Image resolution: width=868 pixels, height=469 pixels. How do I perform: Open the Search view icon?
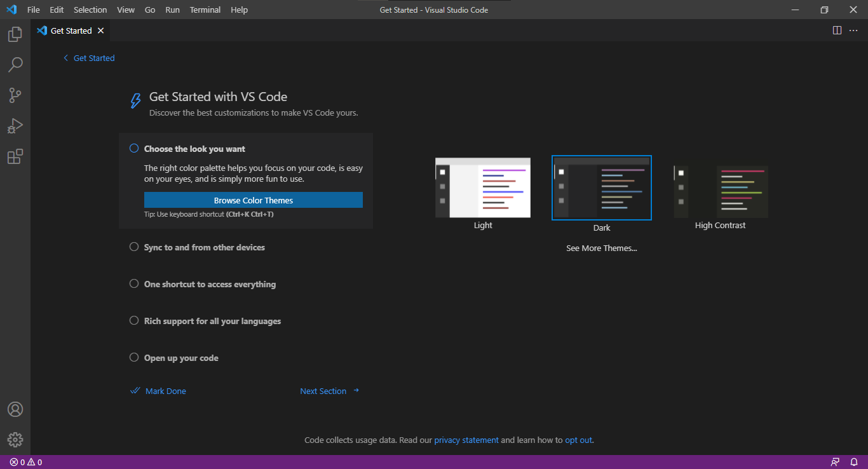pyautogui.click(x=15, y=65)
